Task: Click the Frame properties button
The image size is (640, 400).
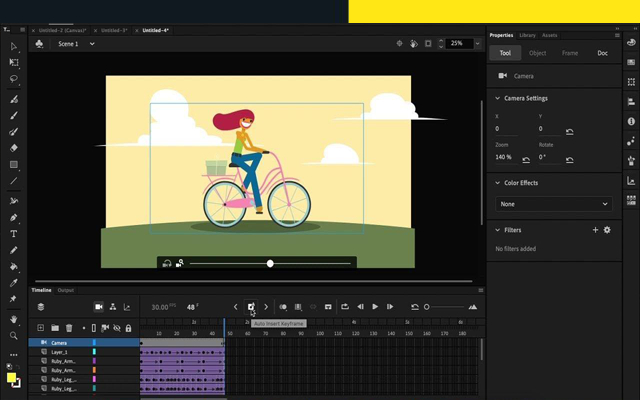Action: pos(569,53)
